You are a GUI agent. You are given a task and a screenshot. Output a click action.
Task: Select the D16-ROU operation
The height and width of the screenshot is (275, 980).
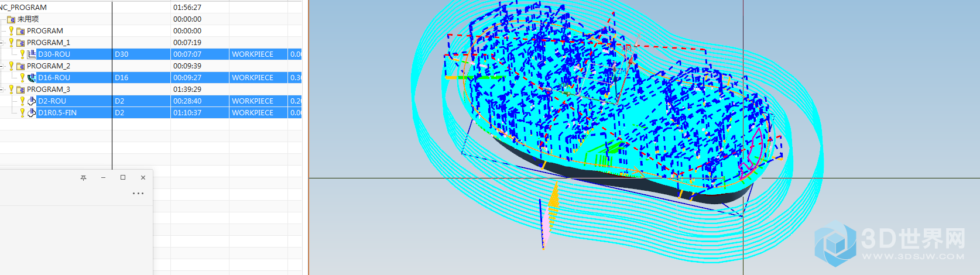(54, 77)
